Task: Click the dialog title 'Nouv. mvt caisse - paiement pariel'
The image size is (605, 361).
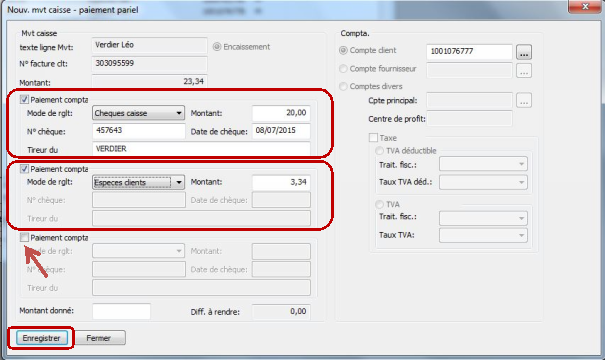Action: tap(73, 10)
